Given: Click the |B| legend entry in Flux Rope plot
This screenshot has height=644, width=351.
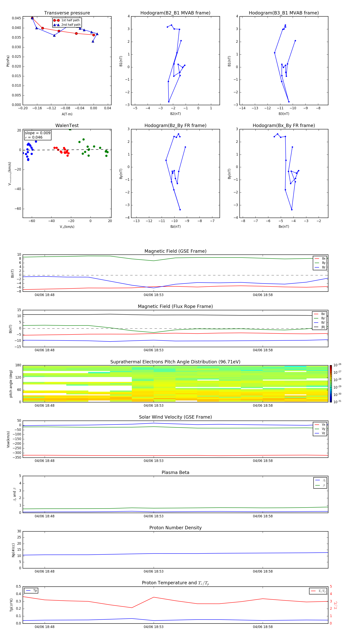Looking at the screenshot, I should [x=320, y=327].
